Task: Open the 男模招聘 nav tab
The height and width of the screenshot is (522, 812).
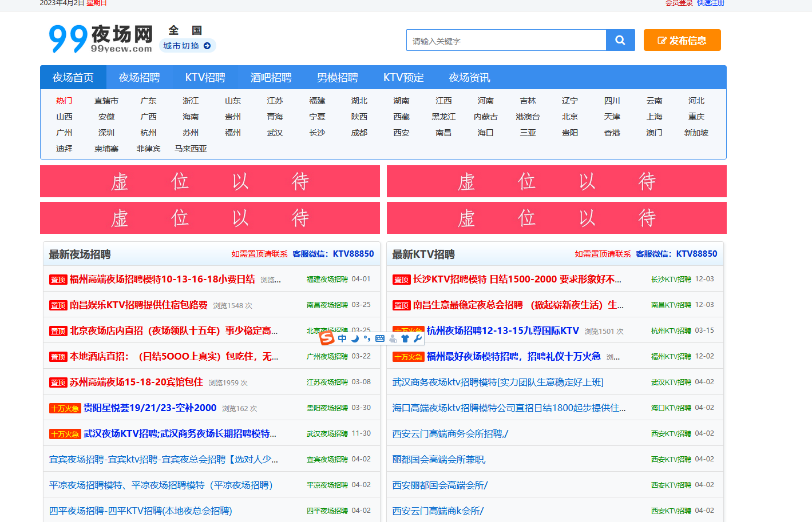Action: [338, 77]
